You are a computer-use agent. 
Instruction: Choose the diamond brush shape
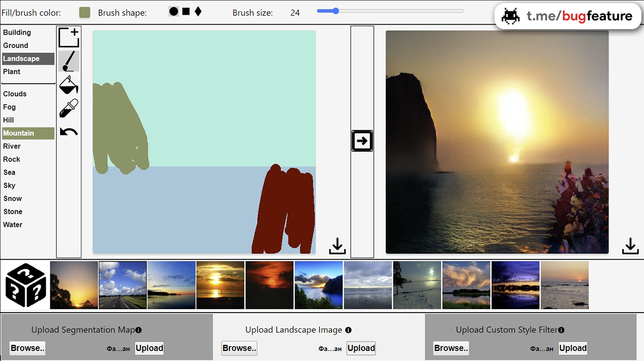(x=198, y=11)
